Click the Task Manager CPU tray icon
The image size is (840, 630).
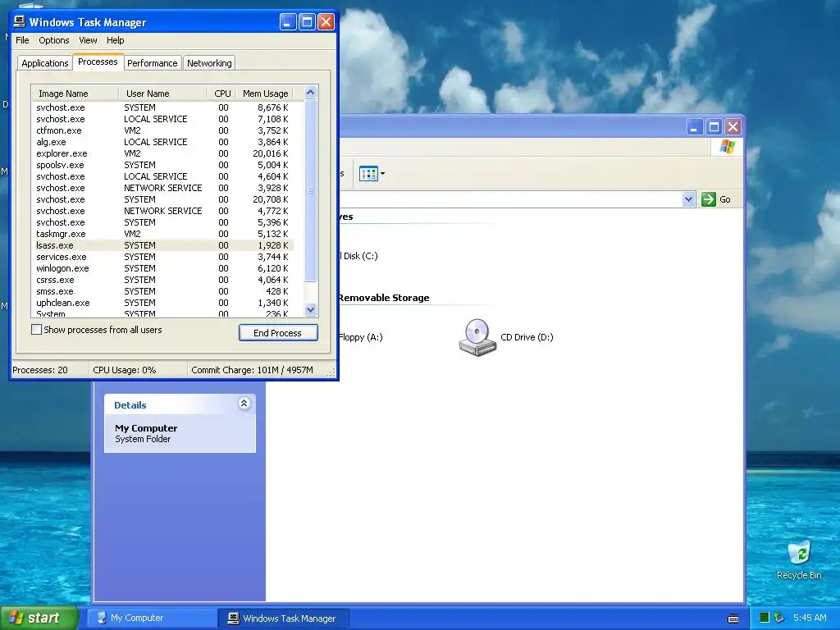765,618
